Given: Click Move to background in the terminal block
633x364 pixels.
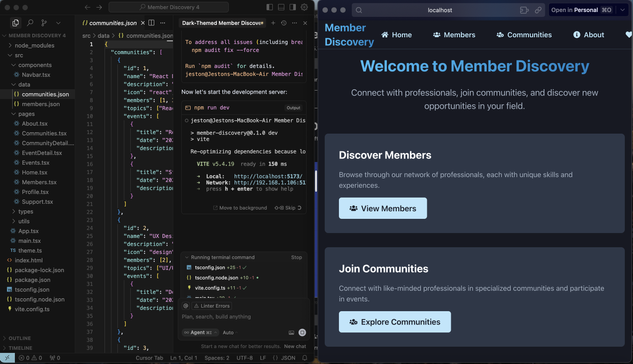Looking at the screenshot, I should coord(240,208).
